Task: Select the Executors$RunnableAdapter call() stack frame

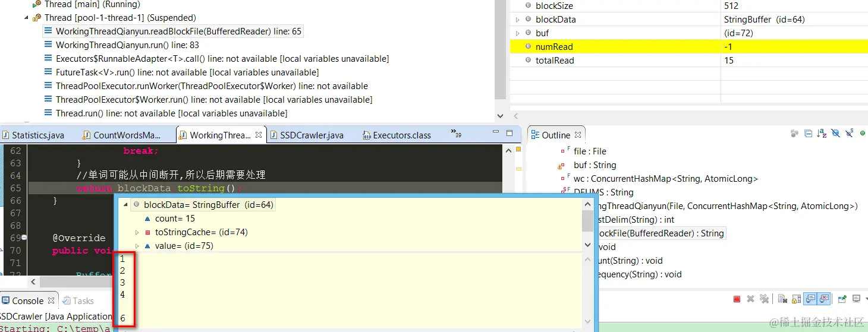Action: click(x=216, y=58)
